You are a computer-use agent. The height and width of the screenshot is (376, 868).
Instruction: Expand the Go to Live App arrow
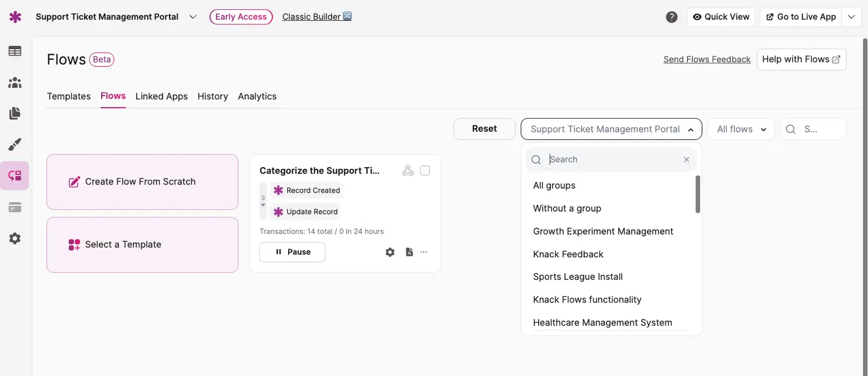pyautogui.click(x=851, y=17)
